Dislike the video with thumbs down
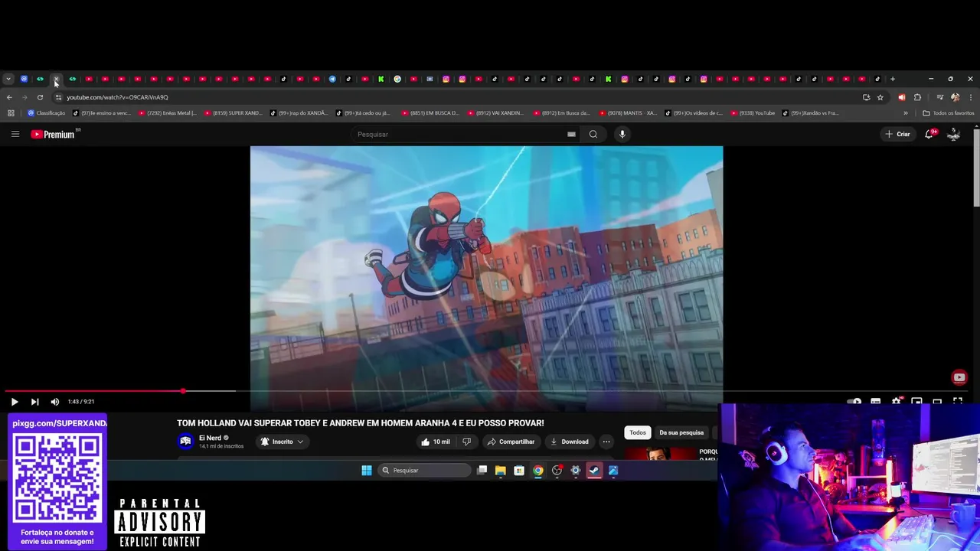 coord(466,442)
